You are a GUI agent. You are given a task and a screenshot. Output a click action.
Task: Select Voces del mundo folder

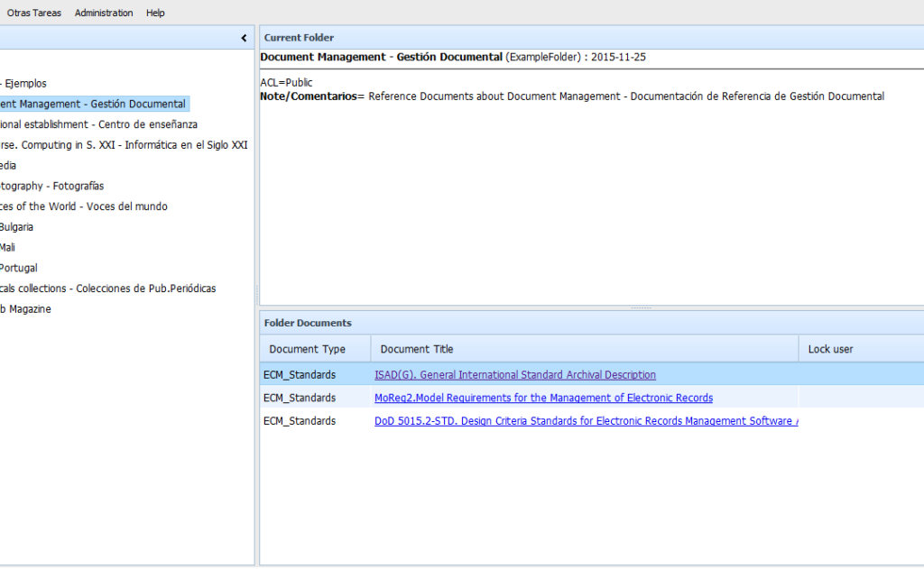pyautogui.click(x=83, y=206)
